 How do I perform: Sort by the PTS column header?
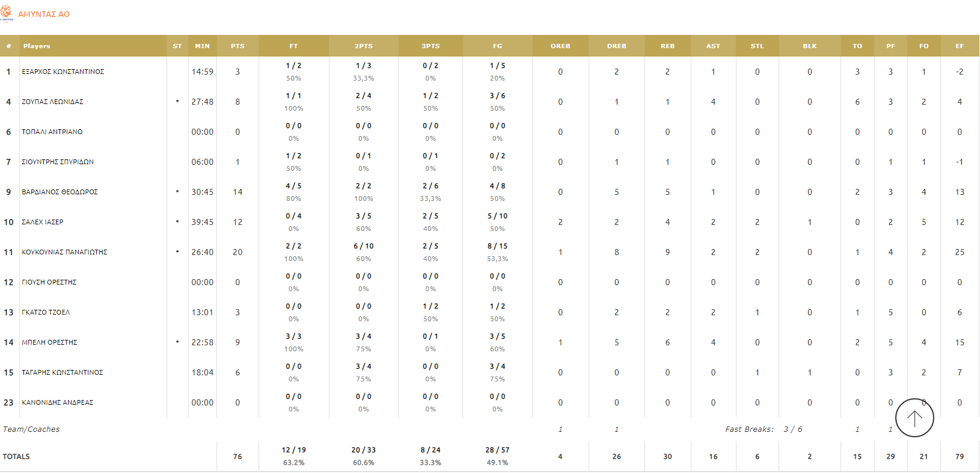[237, 46]
